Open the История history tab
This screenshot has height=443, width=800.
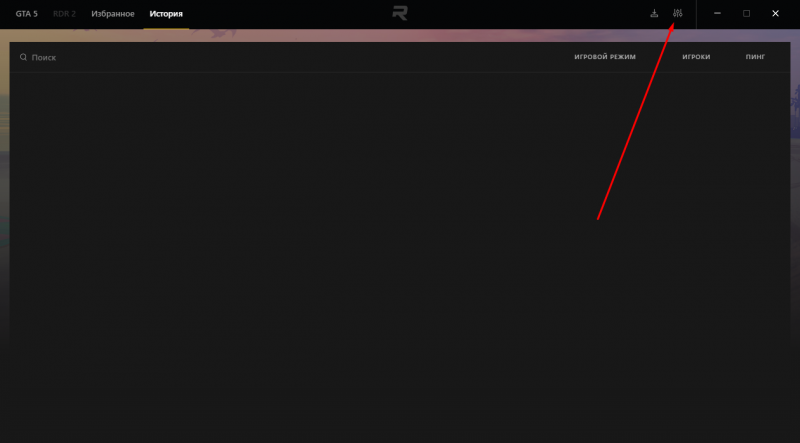166,14
